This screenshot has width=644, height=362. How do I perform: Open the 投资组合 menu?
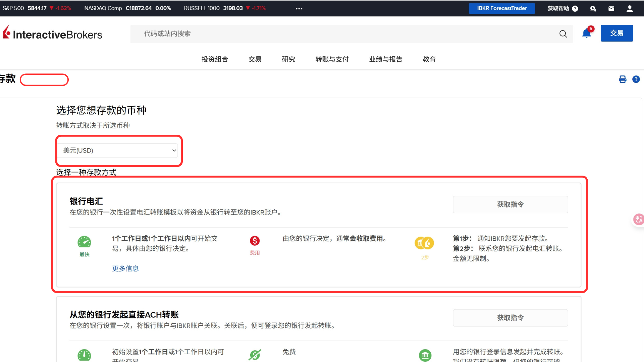pyautogui.click(x=215, y=59)
